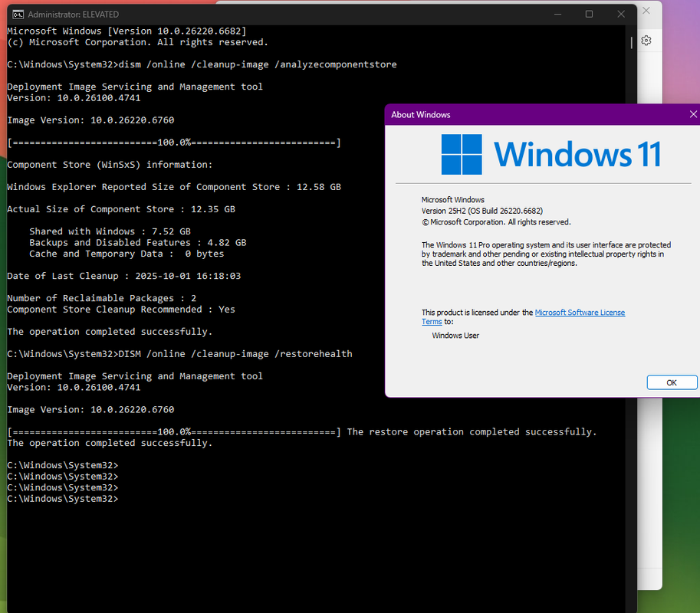Click 'Number of Reclaimable Packages : 2' line

click(x=101, y=298)
